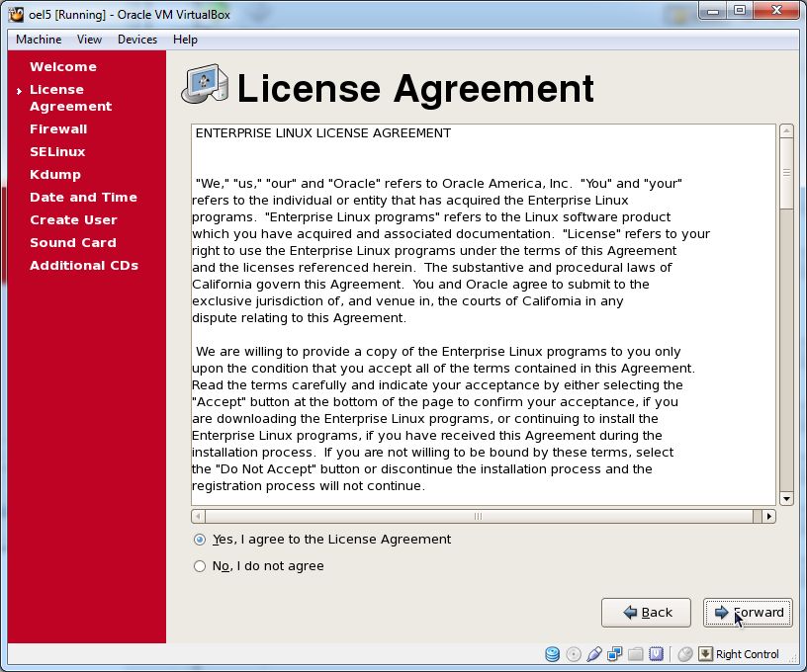Viewport: 807px width, 672px height.
Task: Click Create User in the sidebar
Action: [x=73, y=220]
